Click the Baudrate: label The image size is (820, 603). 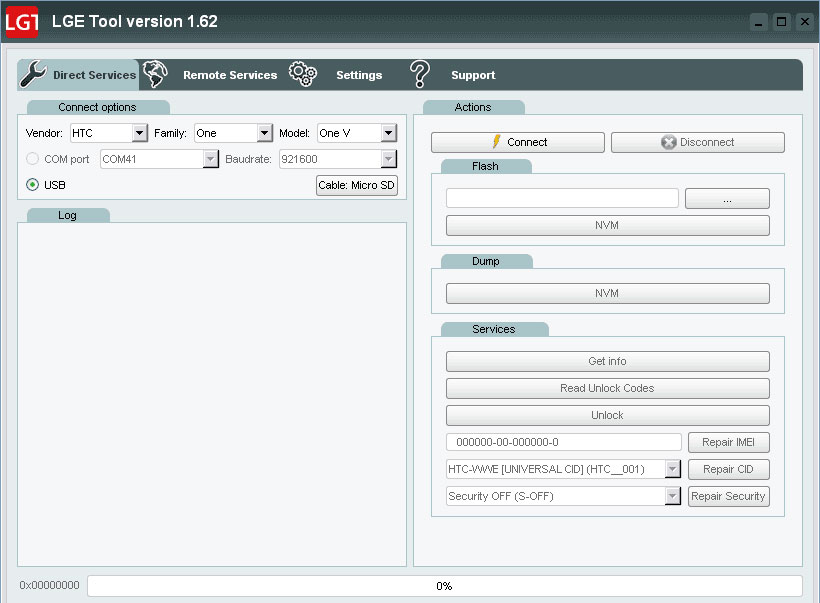click(x=248, y=159)
